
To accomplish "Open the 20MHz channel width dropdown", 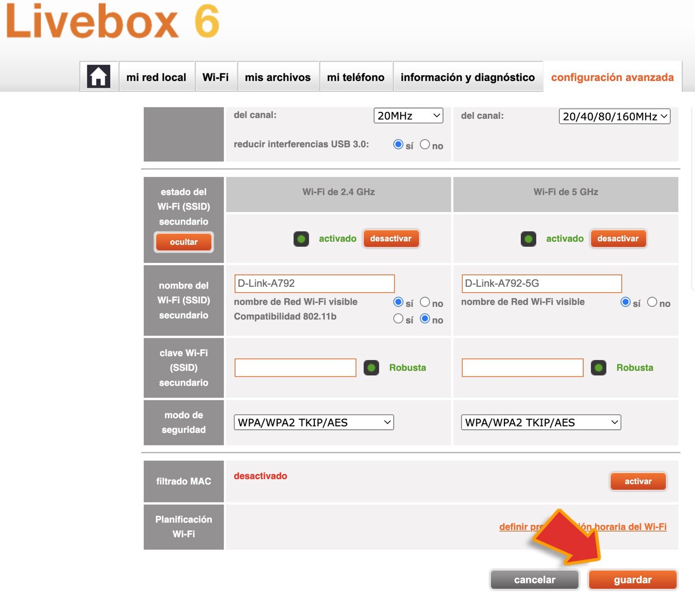I will tap(408, 116).
